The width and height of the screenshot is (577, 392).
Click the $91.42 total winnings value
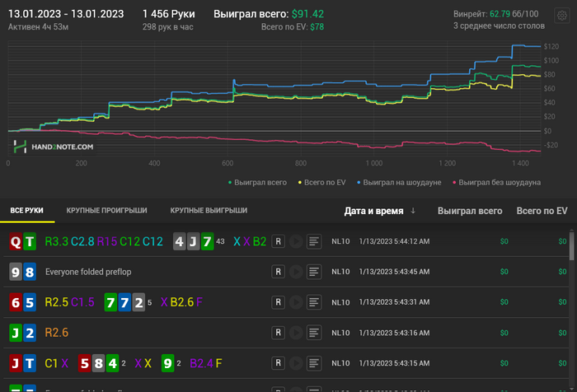[x=307, y=14]
